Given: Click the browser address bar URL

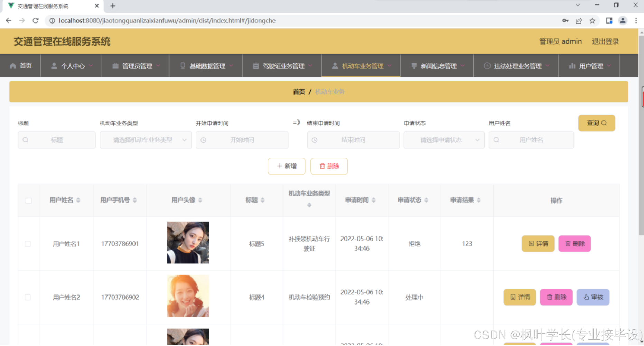Looking at the screenshot, I should [167, 21].
